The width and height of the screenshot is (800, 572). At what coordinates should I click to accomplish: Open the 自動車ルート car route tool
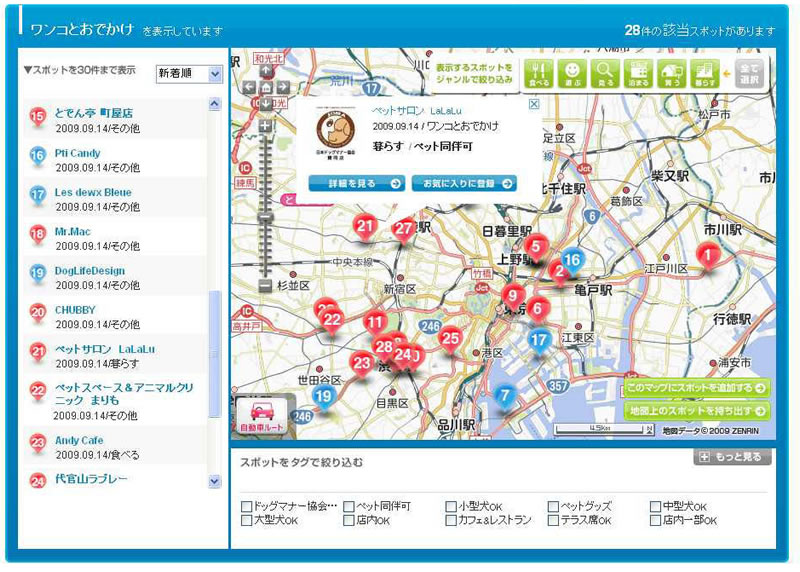pos(262,416)
